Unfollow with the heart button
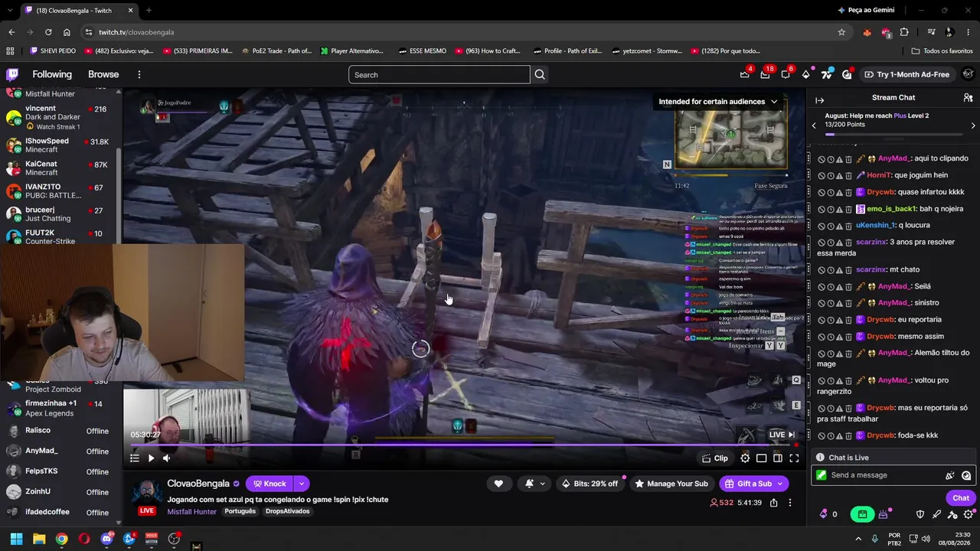Screen dimensions: 980x551 [498, 484]
